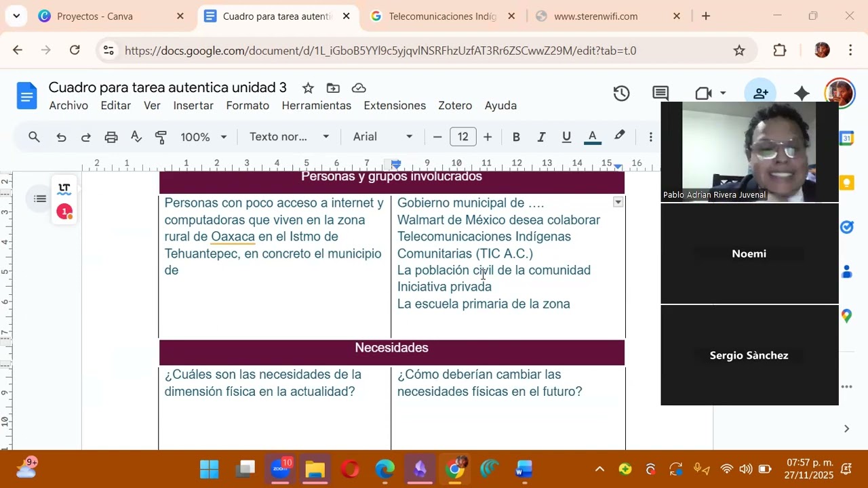868x488 pixels.
Task: Check cloud save status icon
Action: [x=359, y=88]
